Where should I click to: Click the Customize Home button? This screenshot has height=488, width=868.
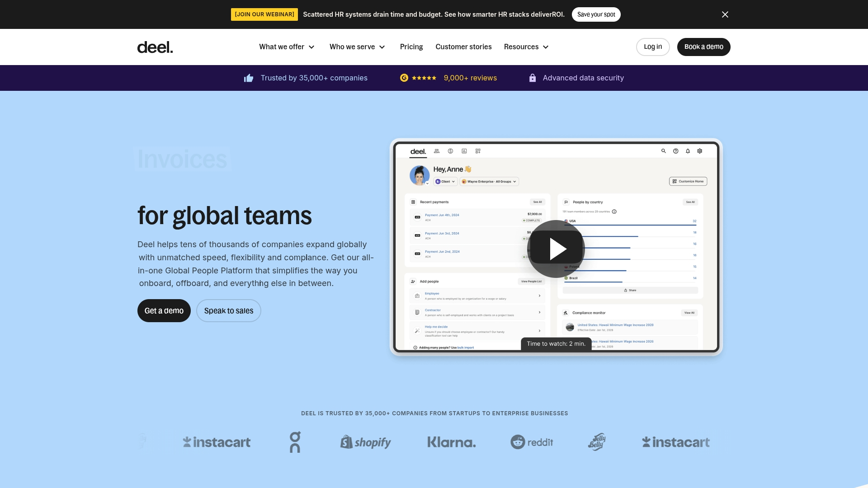tap(688, 181)
